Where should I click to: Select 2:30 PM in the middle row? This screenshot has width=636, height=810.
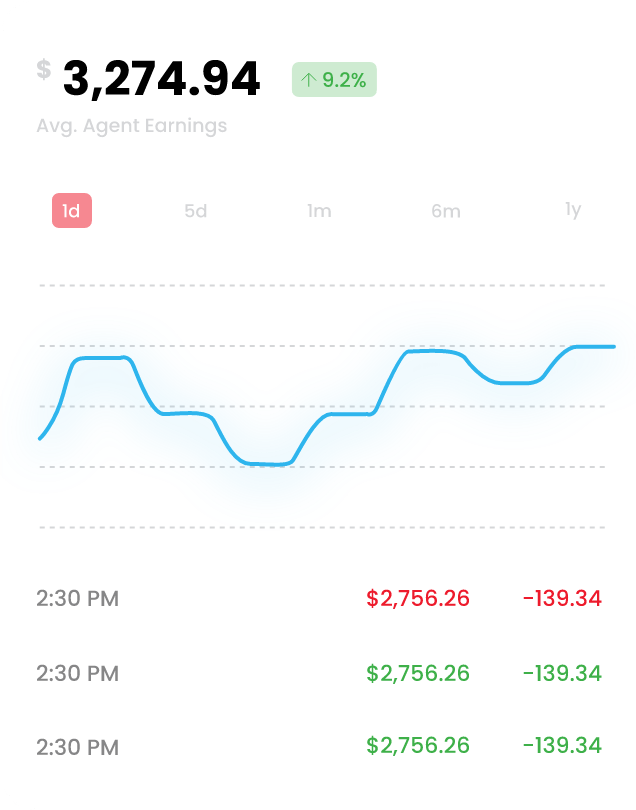(x=77, y=674)
